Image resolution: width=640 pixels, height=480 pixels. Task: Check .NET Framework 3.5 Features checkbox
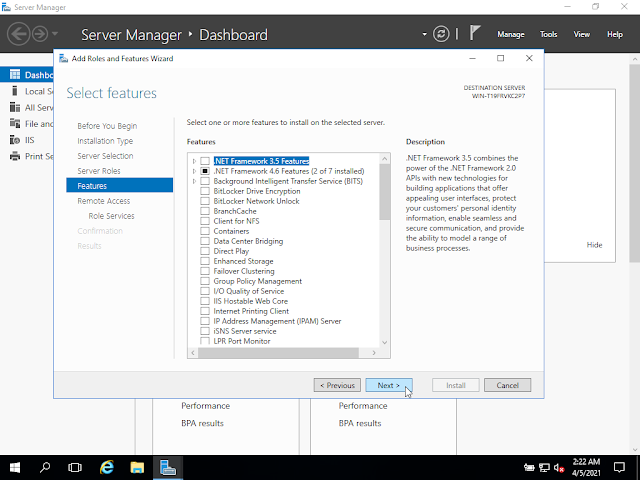[205, 161]
